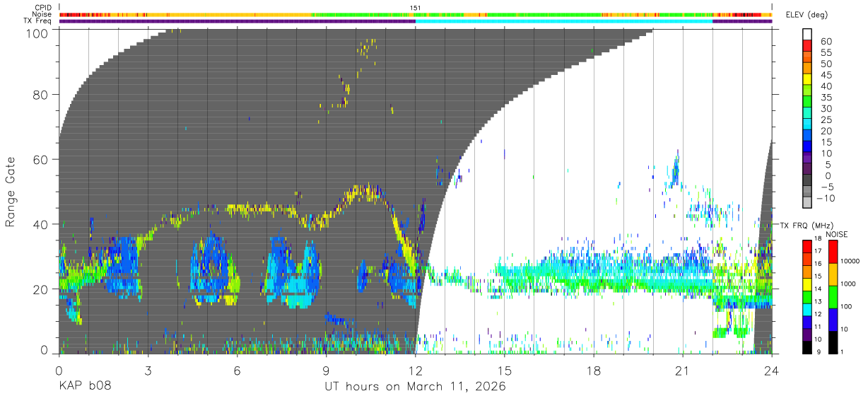
Task: Click y-axis range gate tick label '20'
Action: 40,289
